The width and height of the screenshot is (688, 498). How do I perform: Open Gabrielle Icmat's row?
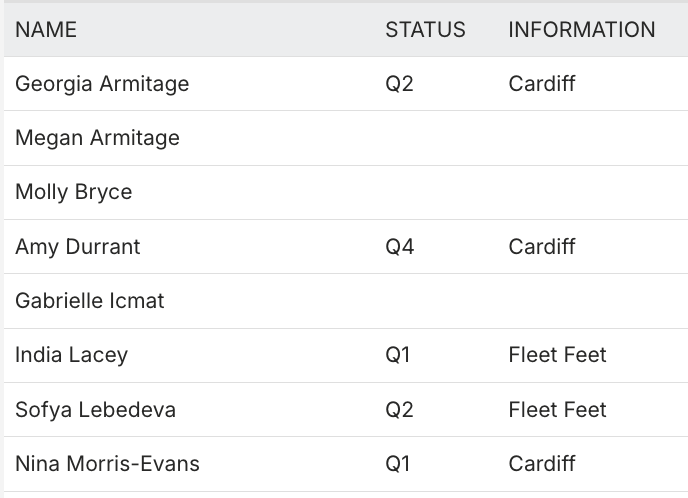90,301
